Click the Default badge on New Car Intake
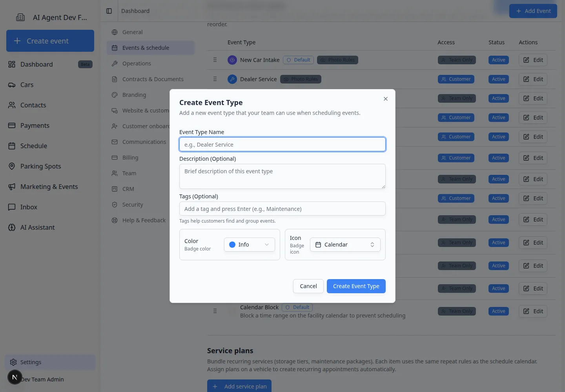The image size is (565, 392). click(298, 60)
